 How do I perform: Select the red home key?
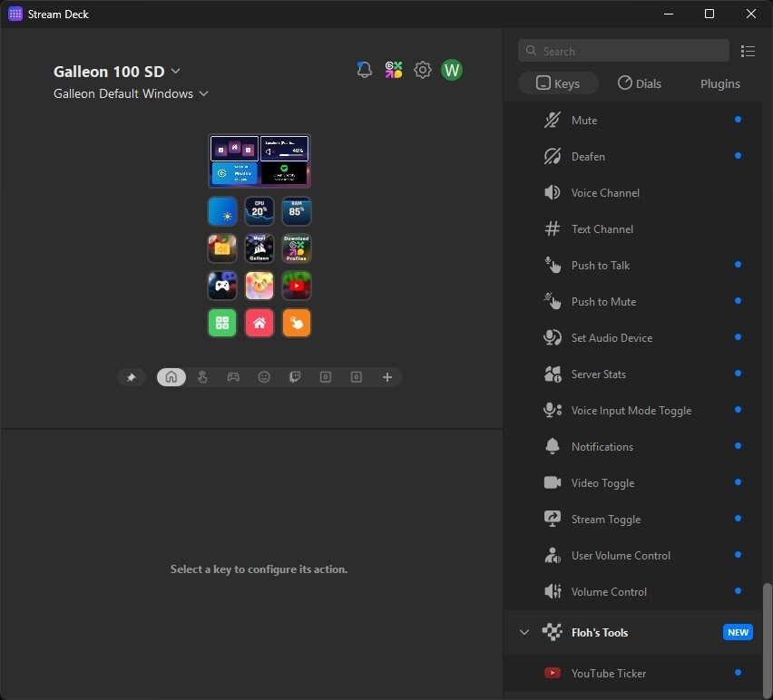[259, 323]
